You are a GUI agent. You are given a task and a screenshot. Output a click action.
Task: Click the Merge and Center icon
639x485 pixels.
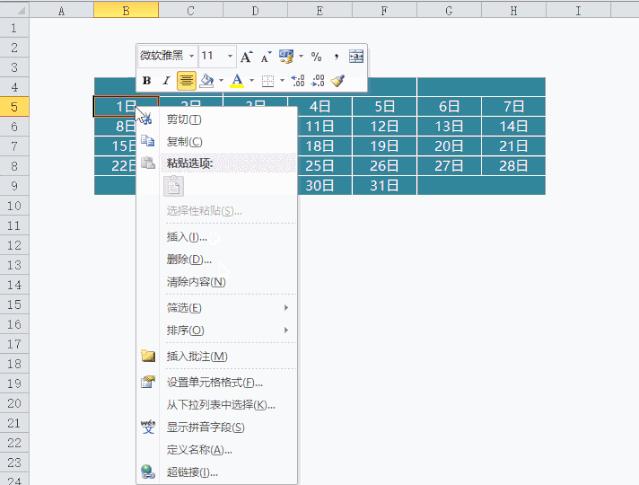356,57
